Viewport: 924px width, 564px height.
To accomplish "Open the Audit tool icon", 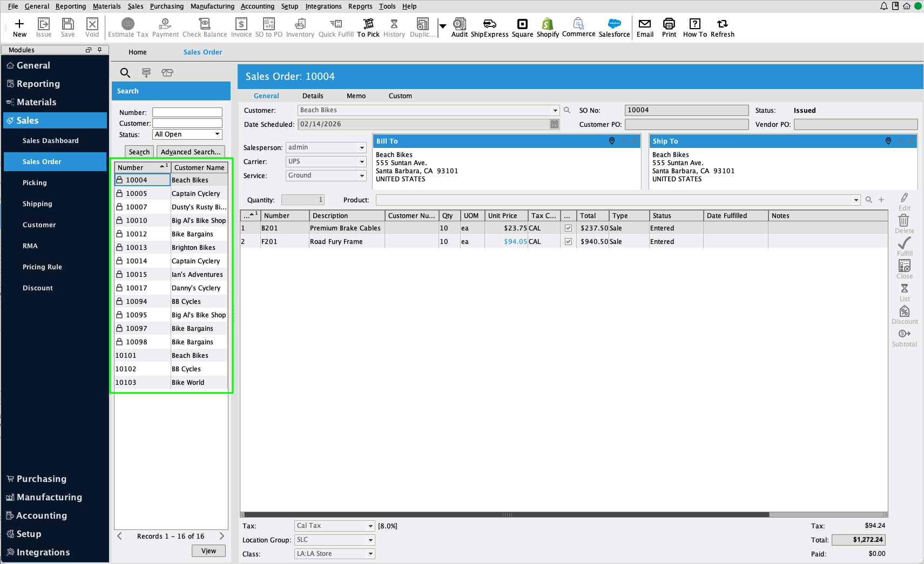I will point(460,28).
